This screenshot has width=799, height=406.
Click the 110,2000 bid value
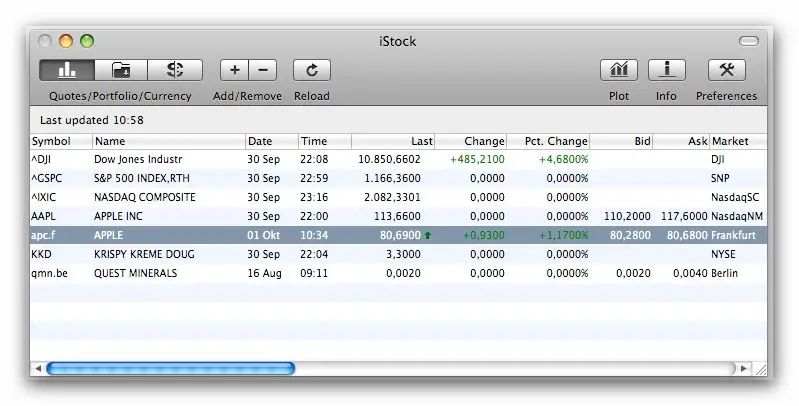(627, 216)
